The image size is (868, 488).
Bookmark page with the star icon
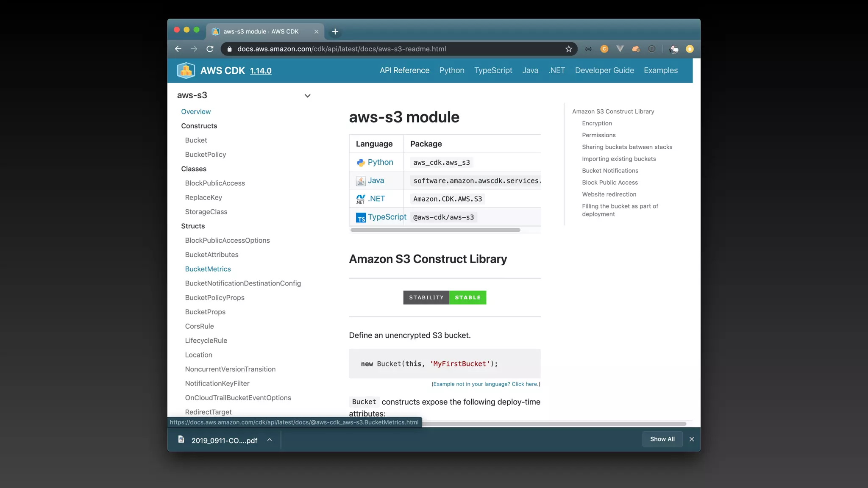pyautogui.click(x=568, y=49)
